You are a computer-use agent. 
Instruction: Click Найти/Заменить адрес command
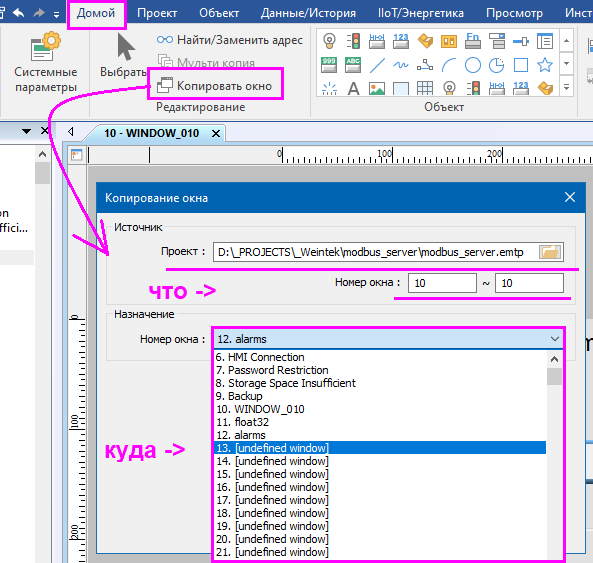(230, 40)
